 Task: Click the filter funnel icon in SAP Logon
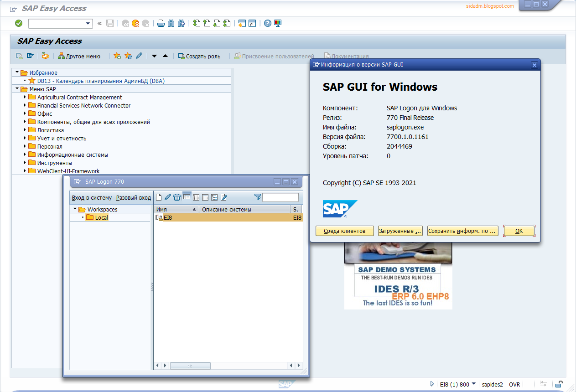[258, 197]
